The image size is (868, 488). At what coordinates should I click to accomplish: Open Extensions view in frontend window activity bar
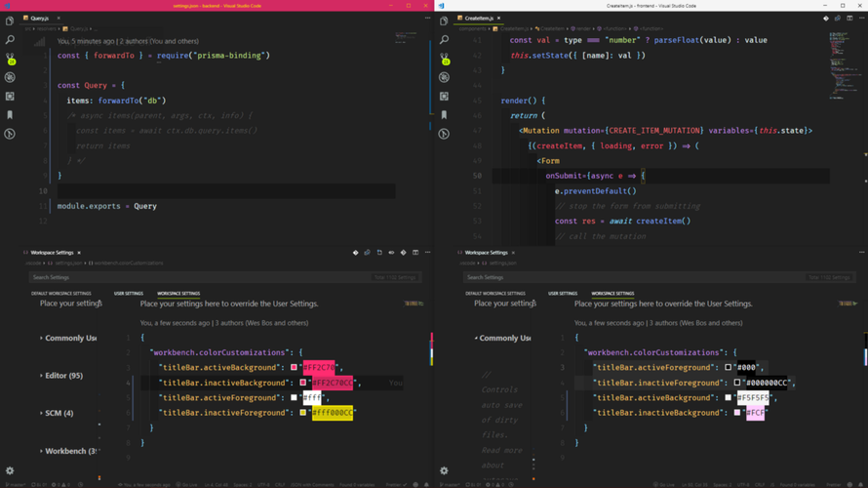[444, 97]
